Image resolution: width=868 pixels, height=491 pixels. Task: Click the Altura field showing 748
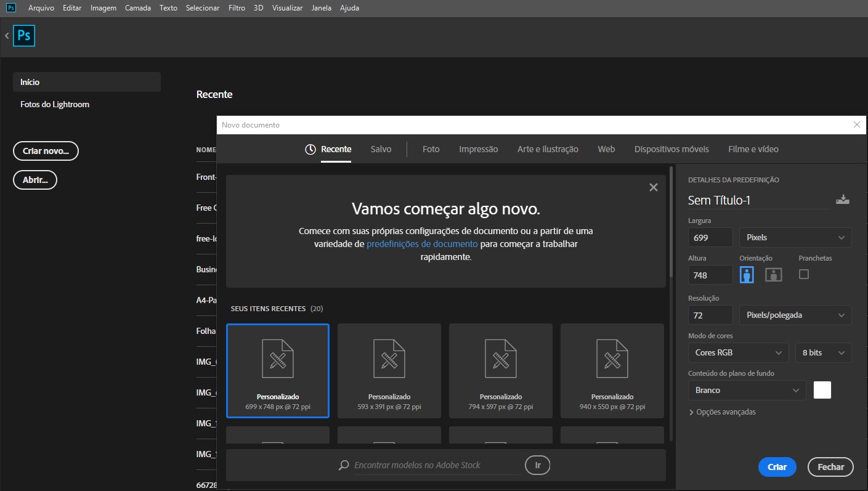point(710,275)
